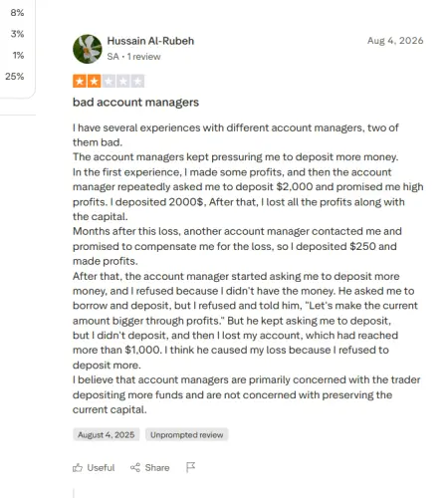Click the Unprompted review badge

coord(187,435)
